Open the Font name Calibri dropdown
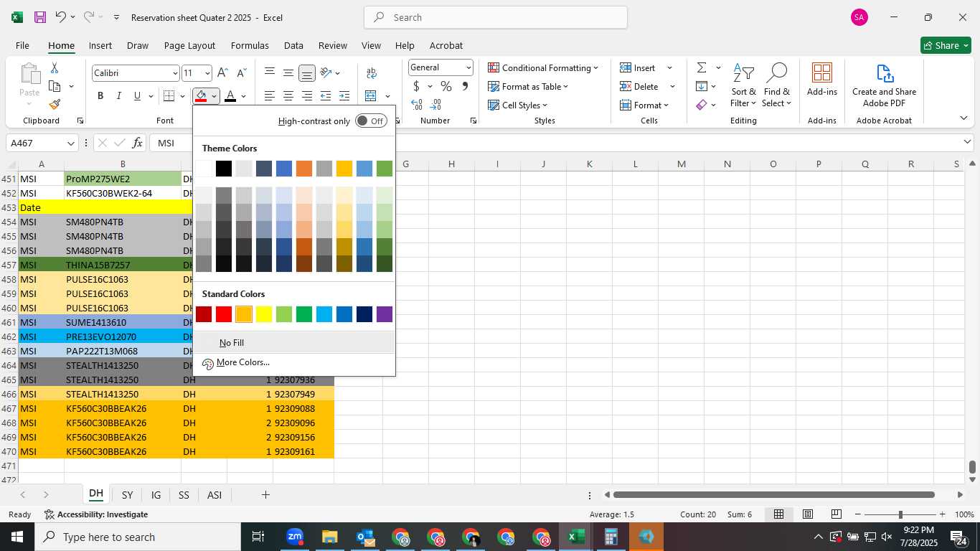 174,73
